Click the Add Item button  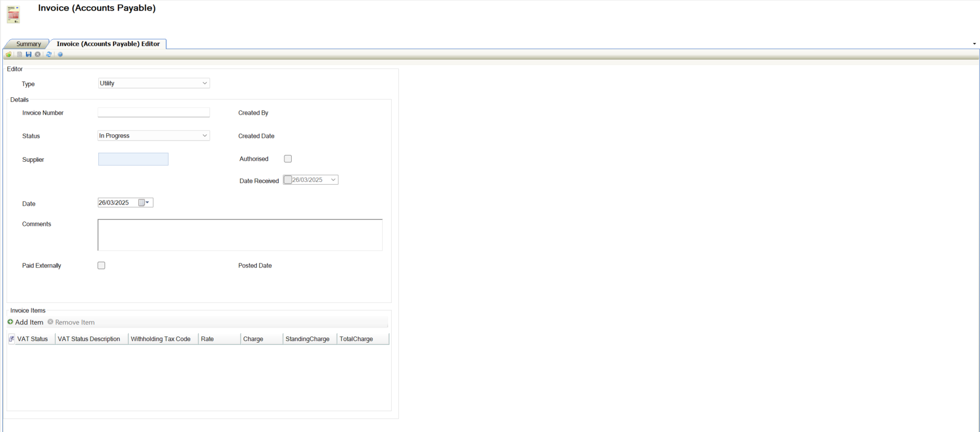[x=25, y=322]
